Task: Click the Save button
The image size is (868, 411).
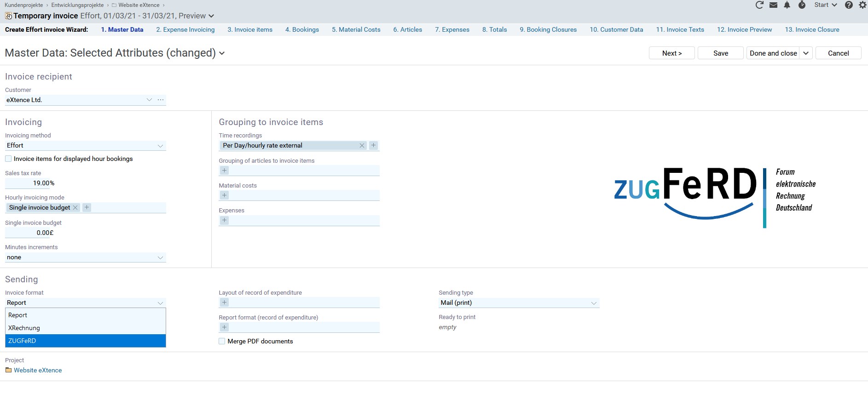Action: click(721, 53)
